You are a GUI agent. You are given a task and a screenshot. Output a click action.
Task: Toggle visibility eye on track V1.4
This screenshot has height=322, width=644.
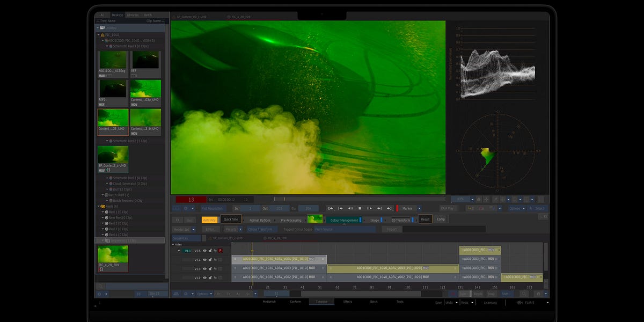pos(204,260)
